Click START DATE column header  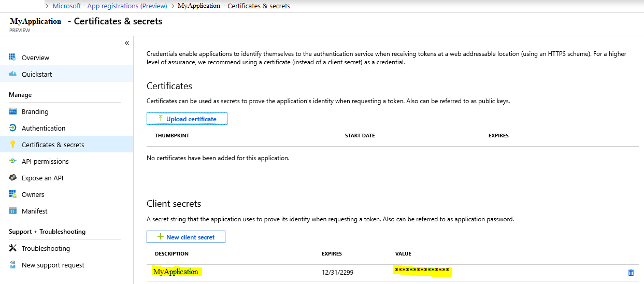360,135
